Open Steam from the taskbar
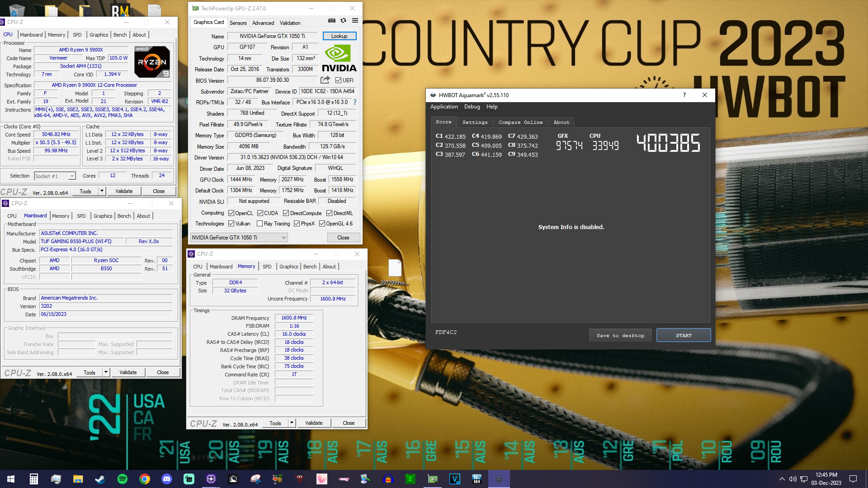The width and height of the screenshot is (868, 488). click(100, 479)
